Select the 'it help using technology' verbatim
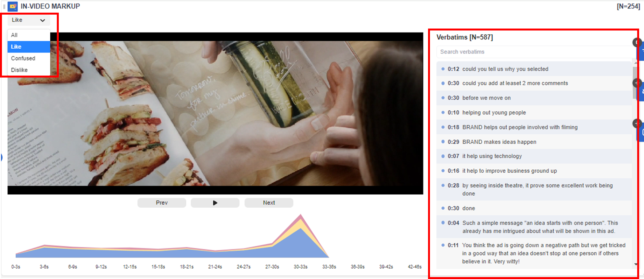 (534, 156)
